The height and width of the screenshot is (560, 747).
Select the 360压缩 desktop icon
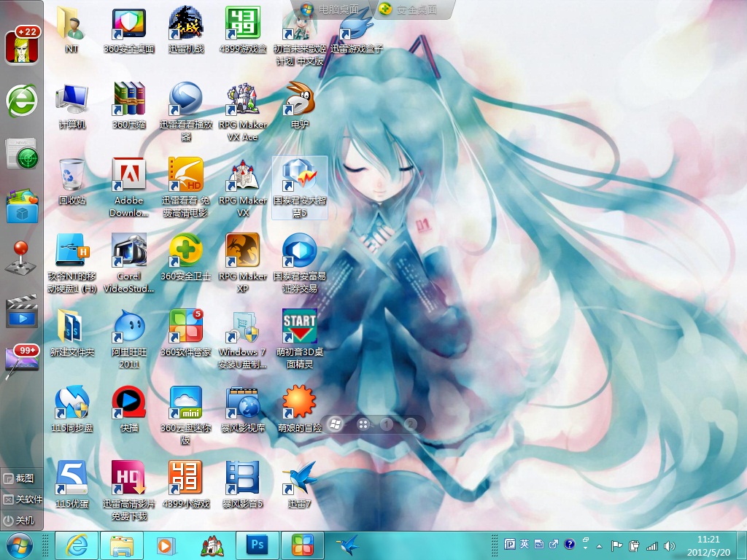128,105
